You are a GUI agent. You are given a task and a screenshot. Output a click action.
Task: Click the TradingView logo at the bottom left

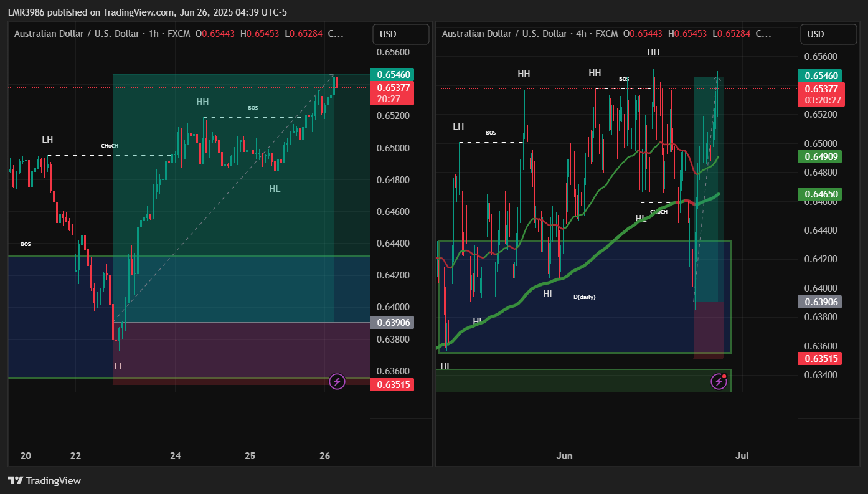(44, 480)
